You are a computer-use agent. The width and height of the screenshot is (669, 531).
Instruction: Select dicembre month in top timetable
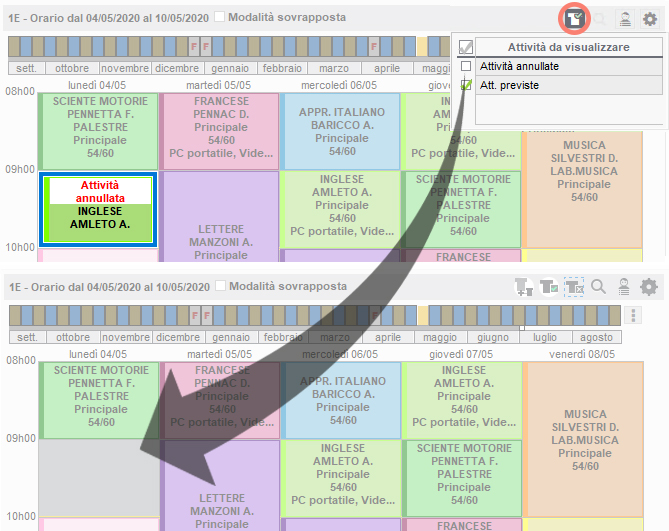(177, 68)
